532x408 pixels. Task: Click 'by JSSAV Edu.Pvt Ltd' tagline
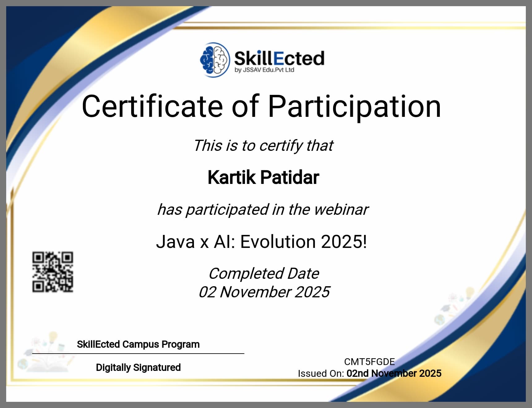click(x=264, y=70)
